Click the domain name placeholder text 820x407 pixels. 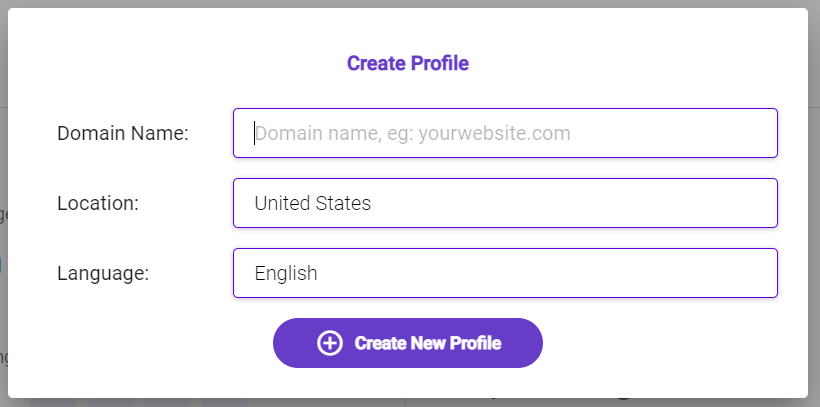coord(412,133)
